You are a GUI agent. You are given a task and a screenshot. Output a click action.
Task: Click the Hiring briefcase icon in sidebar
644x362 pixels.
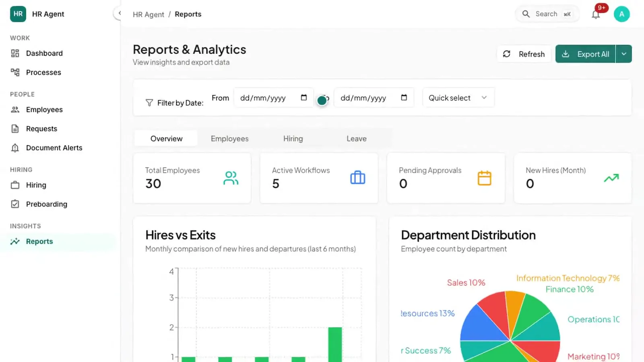click(15, 185)
